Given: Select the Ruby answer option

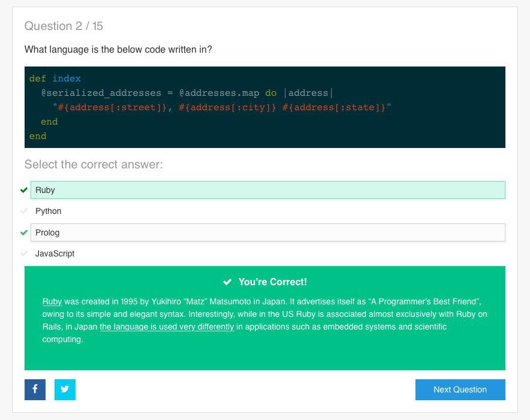Looking at the screenshot, I should (267, 190).
